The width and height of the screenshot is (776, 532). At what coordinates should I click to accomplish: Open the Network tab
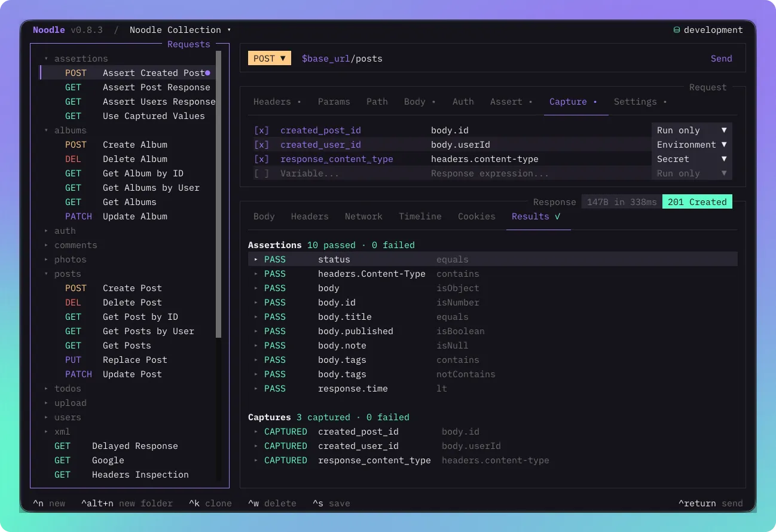pos(363,216)
